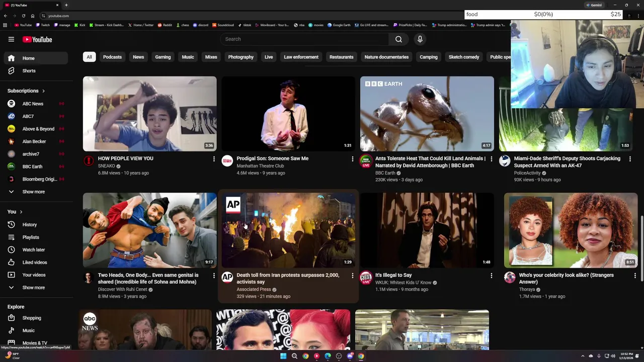Viewport: 644px width, 362px height.
Task: Open the Twitch bookmark
Action: (42, 25)
